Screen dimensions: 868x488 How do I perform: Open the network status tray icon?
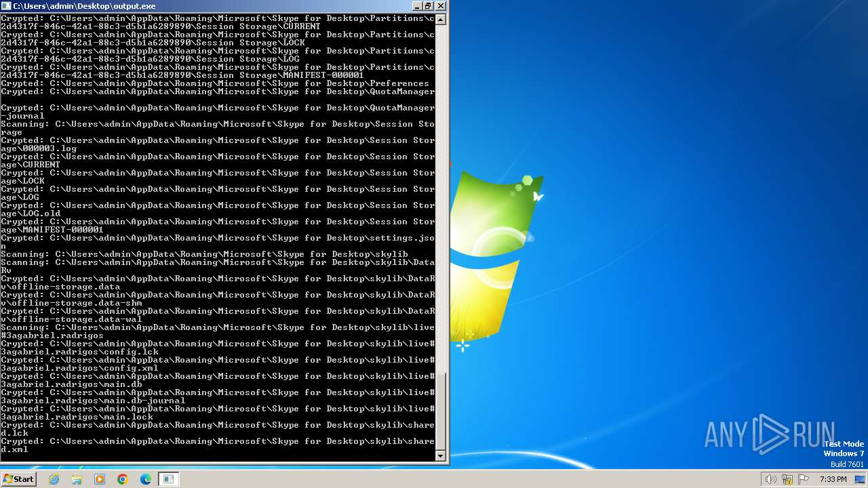[787, 479]
